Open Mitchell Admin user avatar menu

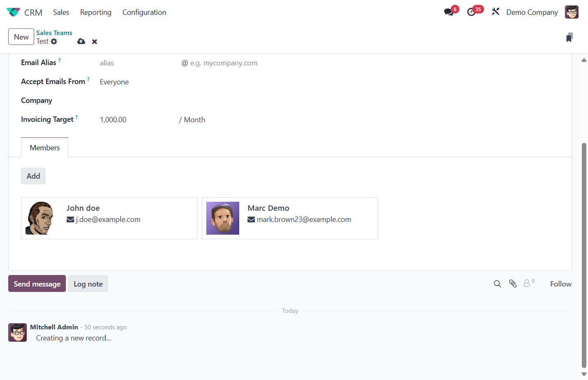(x=572, y=12)
